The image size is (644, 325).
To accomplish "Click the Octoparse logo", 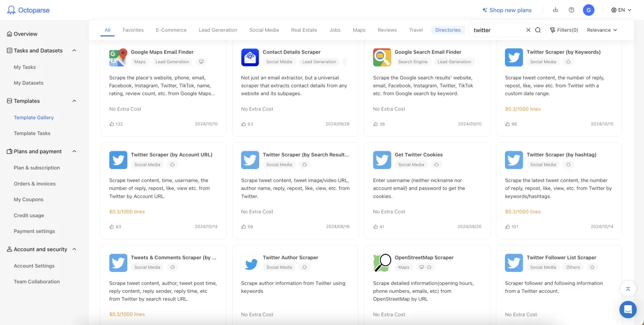I will (x=30, y=10).
